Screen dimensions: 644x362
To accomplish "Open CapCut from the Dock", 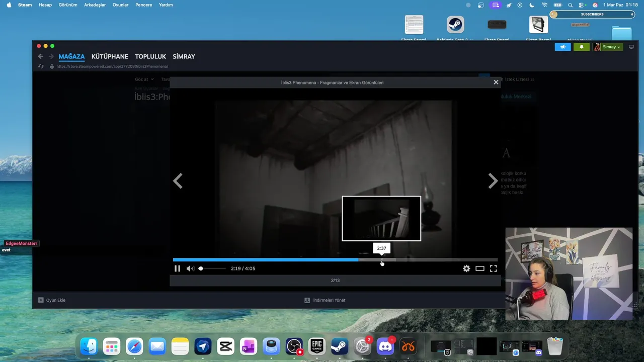I will tap(225, 346).
